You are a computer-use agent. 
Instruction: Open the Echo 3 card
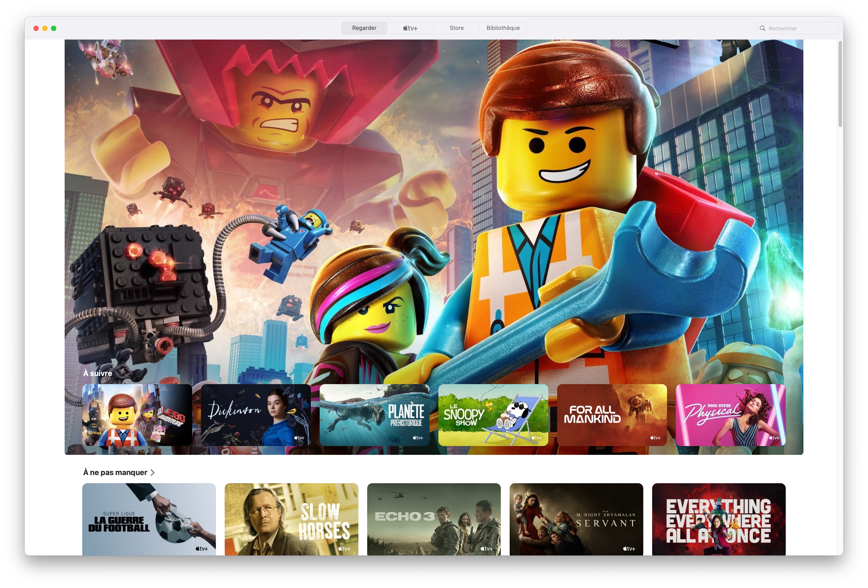434,519
